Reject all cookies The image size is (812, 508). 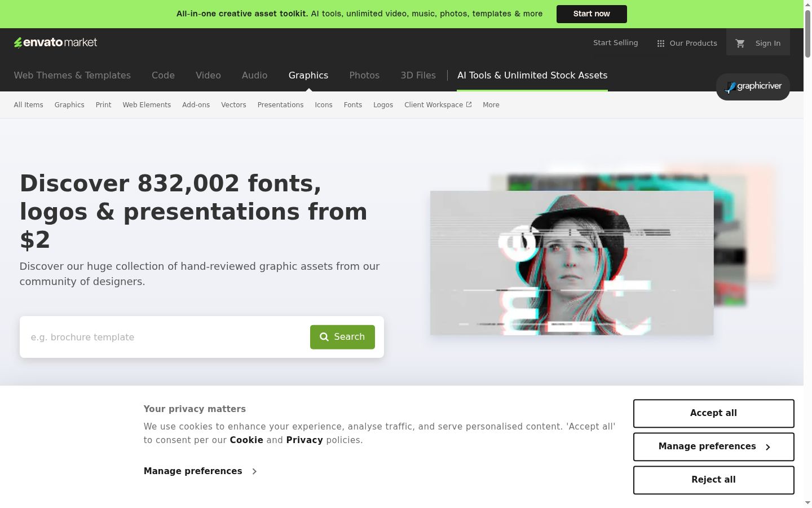713,480
